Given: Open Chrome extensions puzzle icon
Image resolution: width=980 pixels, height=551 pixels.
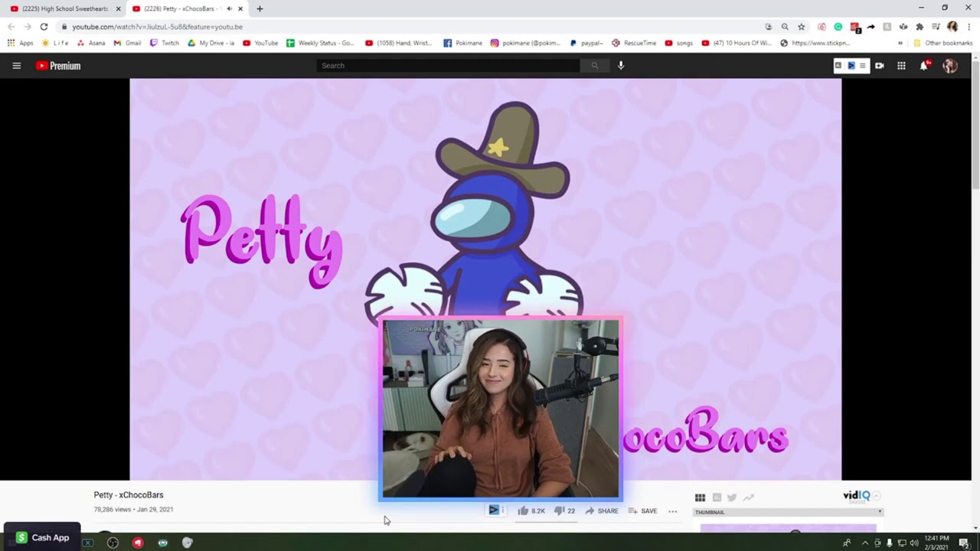Looking at the screenshot, I should tap(920, 27).
